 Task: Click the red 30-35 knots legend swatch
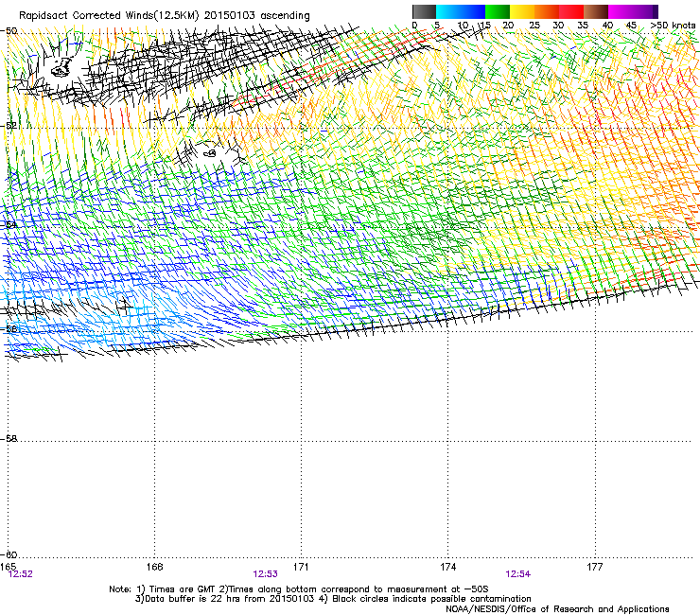pyautogui.click(x=571, y=11)
